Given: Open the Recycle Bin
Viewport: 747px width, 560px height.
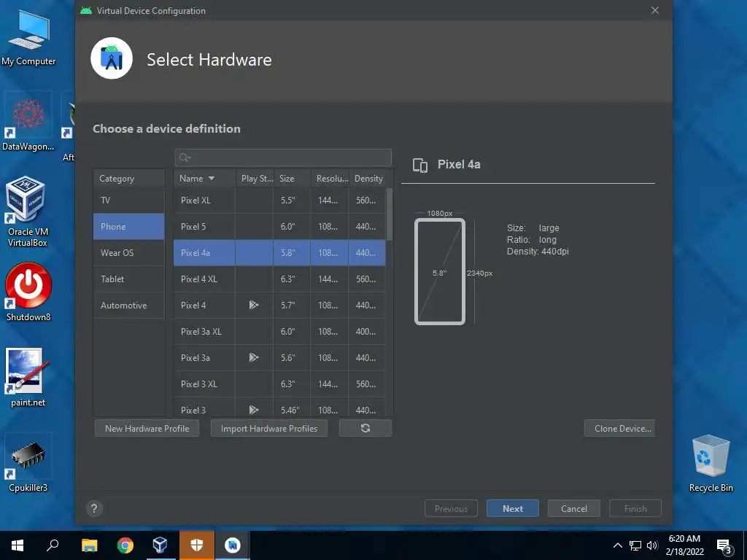Looking at the screenshot, I should (711, 463).
